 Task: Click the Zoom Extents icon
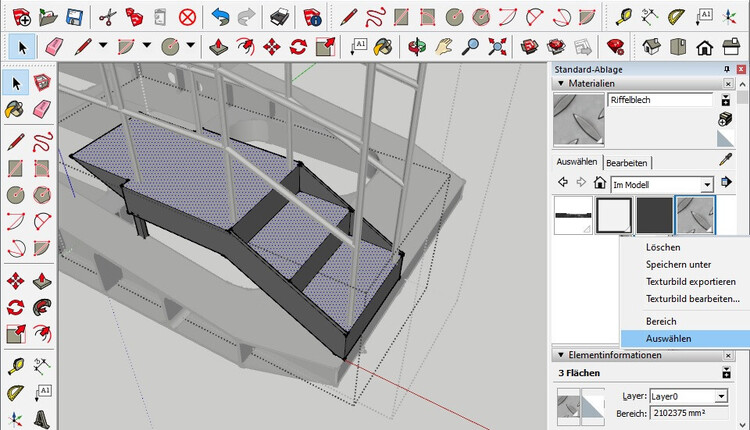(x=498, y=47)
